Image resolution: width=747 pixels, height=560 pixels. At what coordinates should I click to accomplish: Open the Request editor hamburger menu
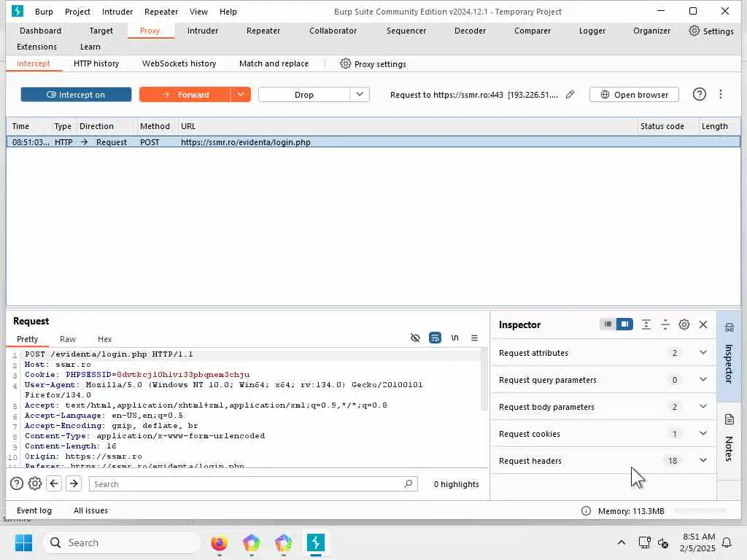474,338
